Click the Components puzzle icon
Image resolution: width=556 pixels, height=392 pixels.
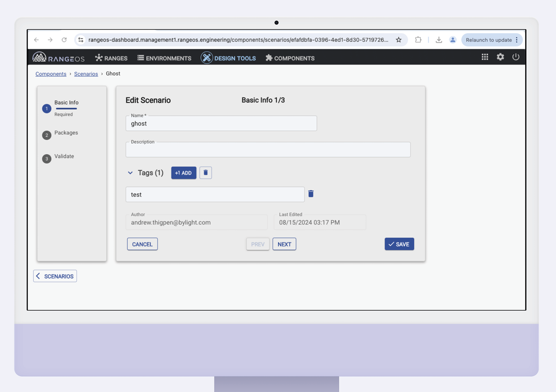pos(269,57)
